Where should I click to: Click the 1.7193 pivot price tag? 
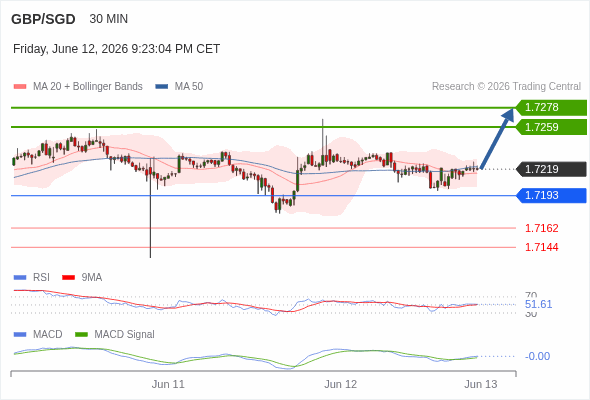coord(551,196)
